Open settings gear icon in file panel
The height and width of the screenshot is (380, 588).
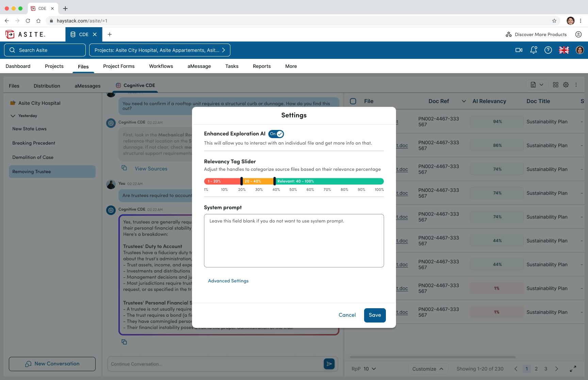(566, 85)
